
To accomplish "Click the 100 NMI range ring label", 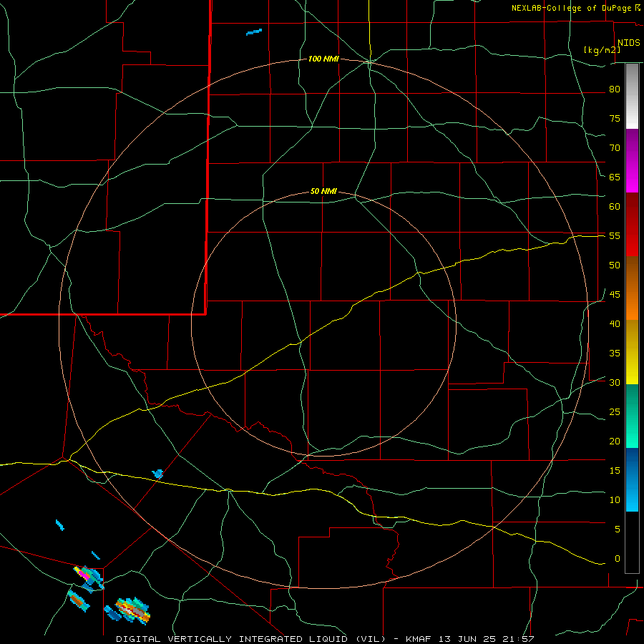I will tap(323, 59).
